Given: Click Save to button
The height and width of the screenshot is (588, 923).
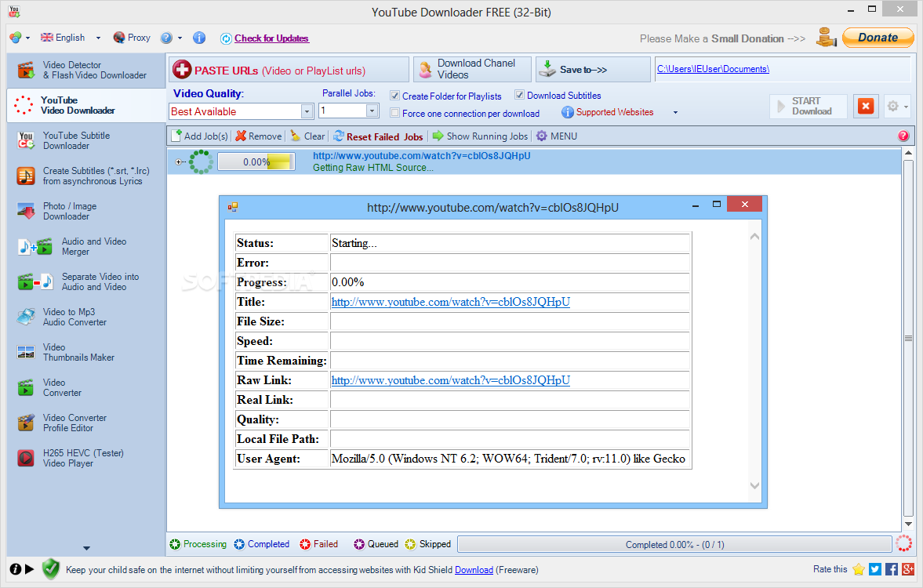Looking at the screenshot, I should (x=593, y=70).
